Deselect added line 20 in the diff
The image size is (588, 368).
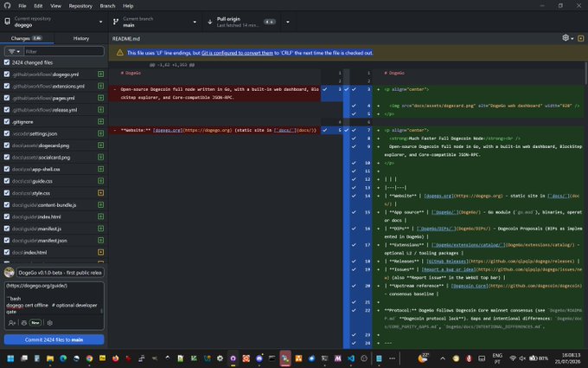coord(354,286)
